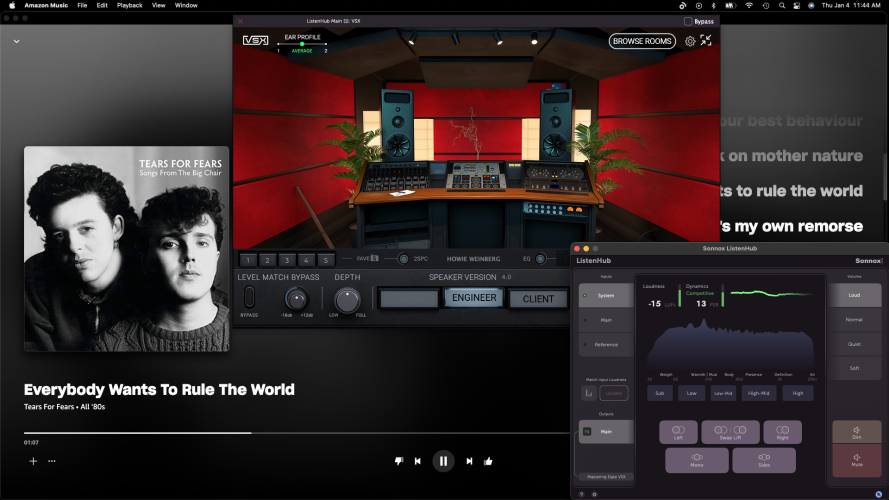889x500 pixels.
Task: Set volume preset to Quiet
Action: [x=854, y=344]
